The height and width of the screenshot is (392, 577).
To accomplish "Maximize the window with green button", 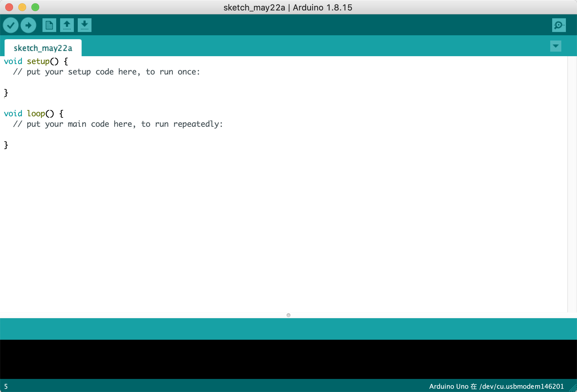I will tap(35, 7).
